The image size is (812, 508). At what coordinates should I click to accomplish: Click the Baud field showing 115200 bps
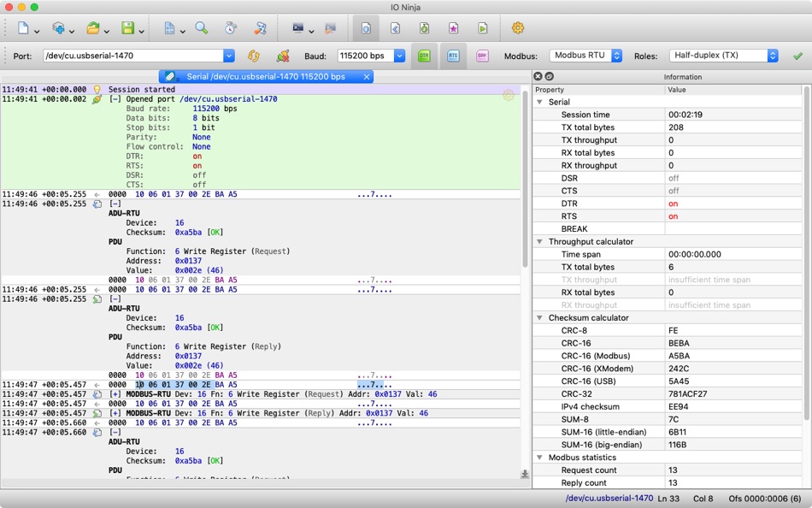tap(366, 56)
